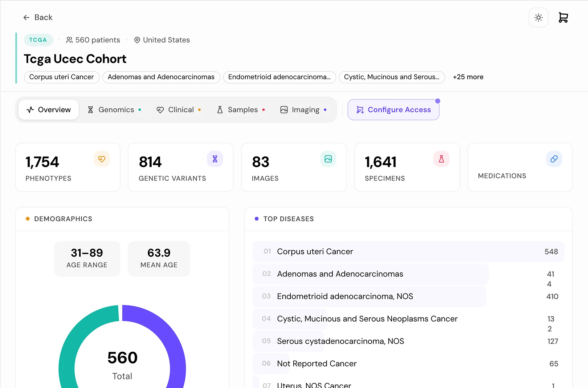Switch to the Genomics tab
588x388 pixels.
point(114,110)
